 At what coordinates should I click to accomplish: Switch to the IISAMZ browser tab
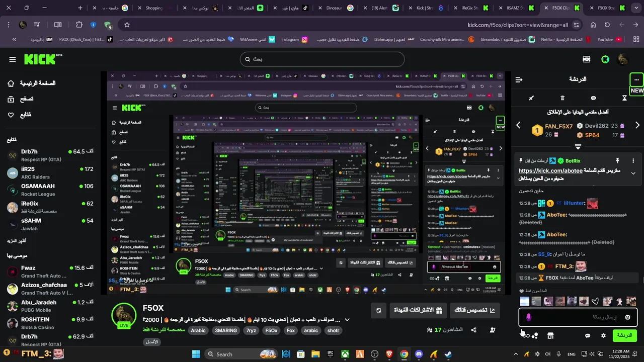[x=516, y=8]
